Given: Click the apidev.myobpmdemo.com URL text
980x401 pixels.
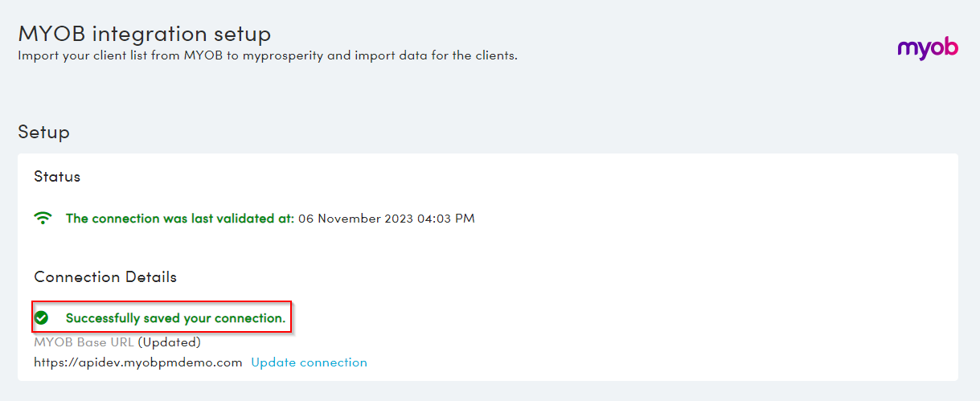Looking at the screenshot, I should (x=138, y=362).
